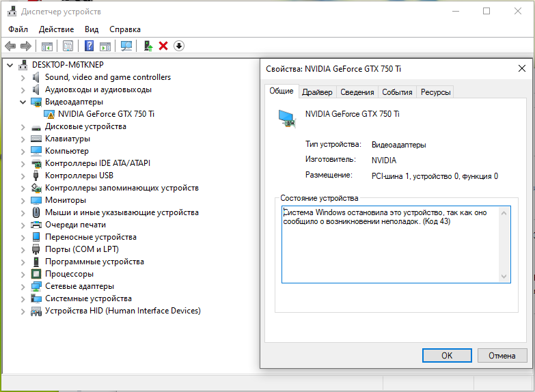535x392 pixels.
Task: Click the Sound, video and game controllers speaker icon
Action: tap(36, 77)
